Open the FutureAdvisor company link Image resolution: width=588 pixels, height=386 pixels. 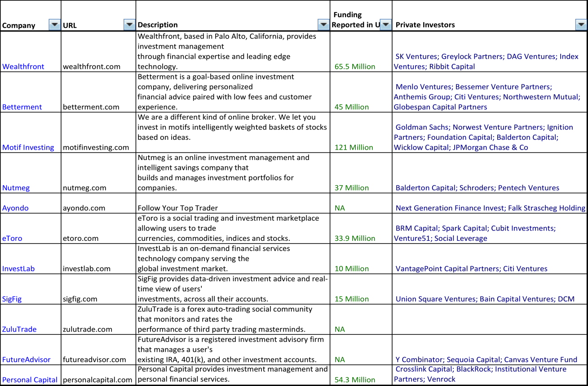(26, 359)
